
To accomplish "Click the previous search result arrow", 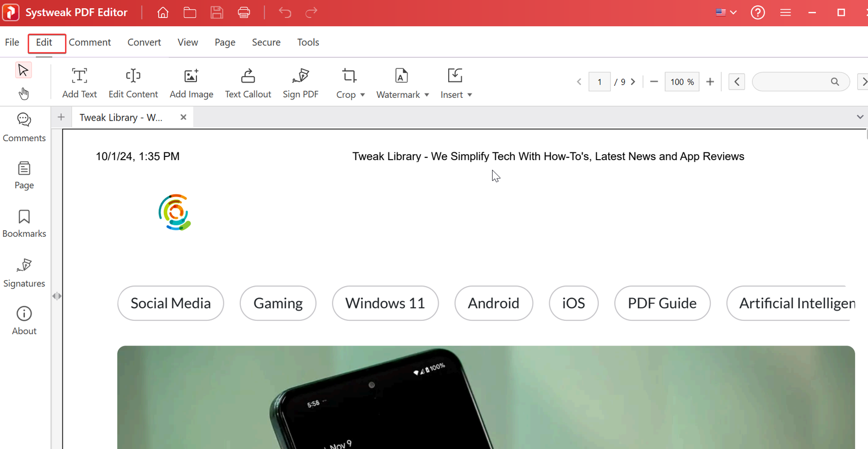I will [737, 82].
